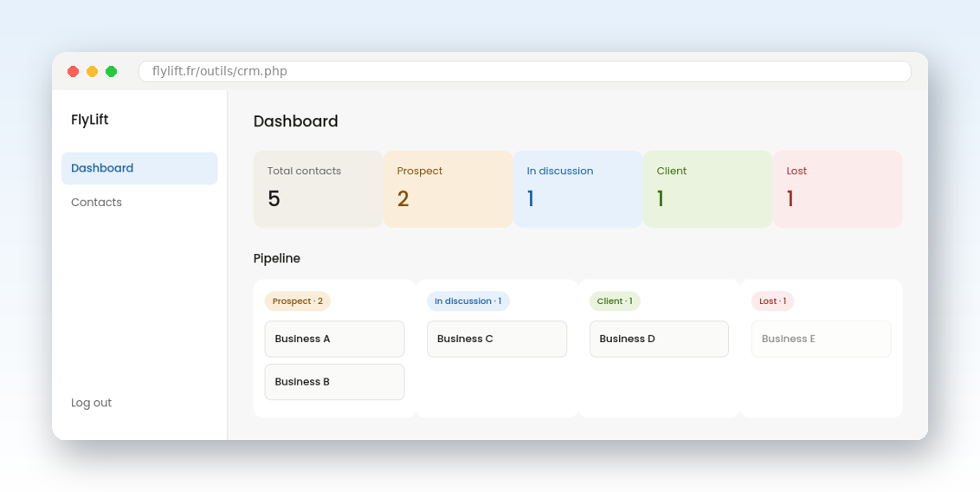Open the Business E pipeline card
Screen dimensions: 980x492
point(822,339)
